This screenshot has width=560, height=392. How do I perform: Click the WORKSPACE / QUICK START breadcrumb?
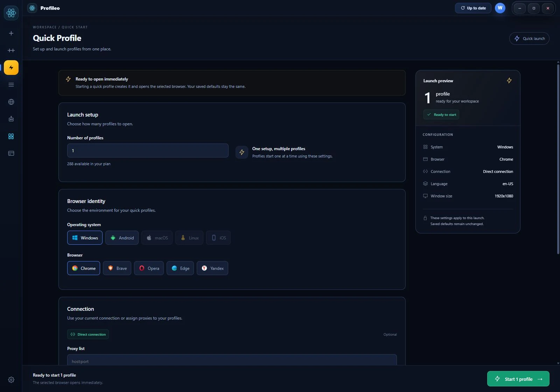tap(60, 27)
